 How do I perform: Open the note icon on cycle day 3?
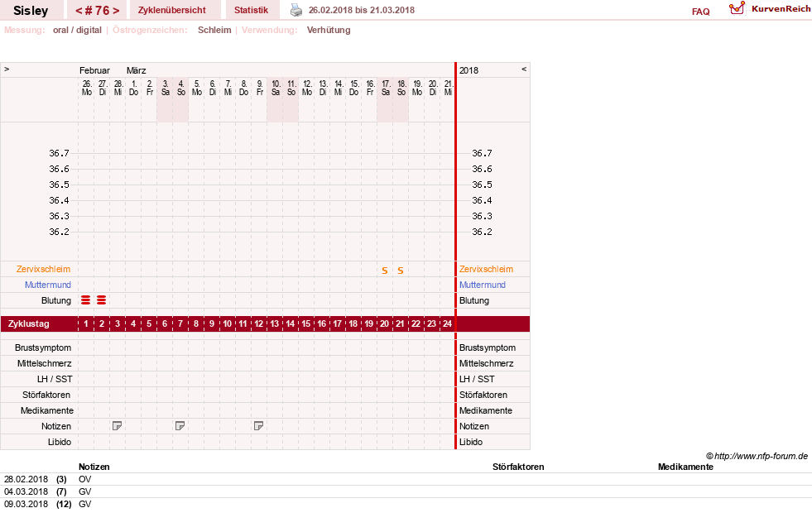pos(117,426)
